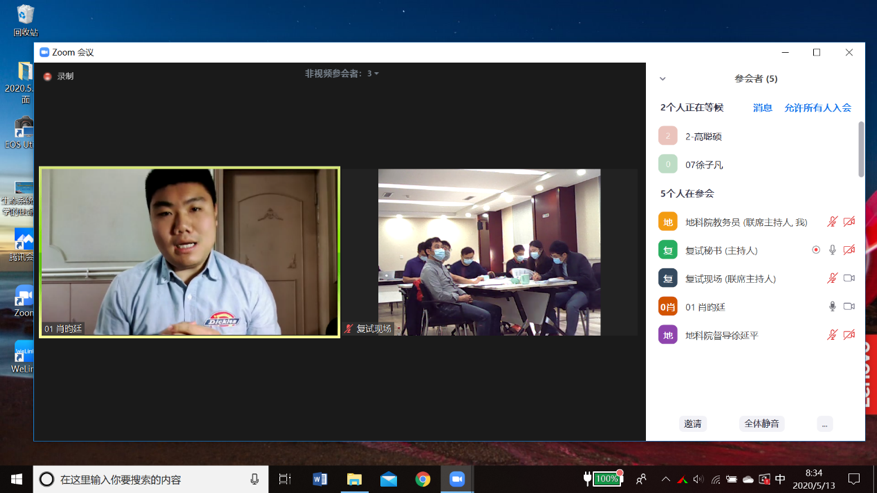Image resolution: width=877 pixels, height=493 pixels.
Task: Click the red recording icon at top left
Action: tap(48, 76)
